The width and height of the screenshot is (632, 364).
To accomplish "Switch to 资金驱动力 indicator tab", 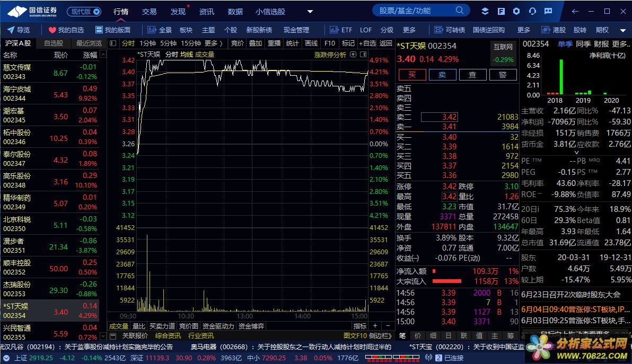I will point(218,326).
